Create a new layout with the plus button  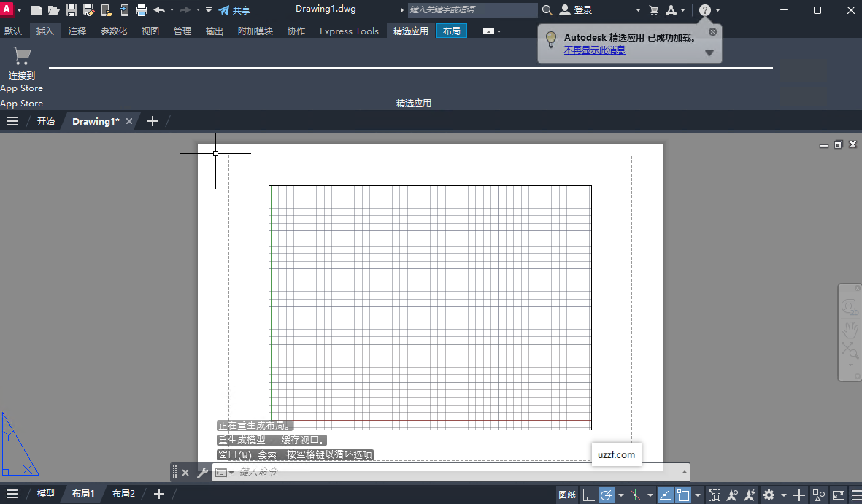pos(158,493)
